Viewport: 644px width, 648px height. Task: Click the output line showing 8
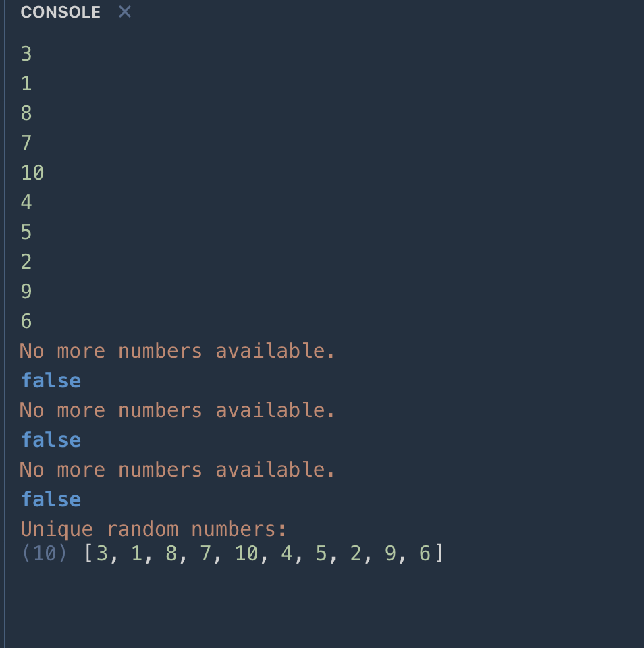pos(26,113)
